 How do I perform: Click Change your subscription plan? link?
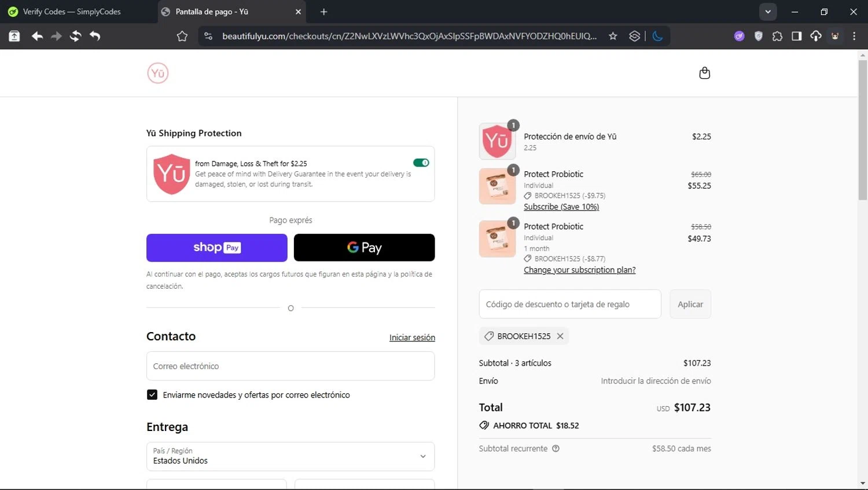coord(580,270)
